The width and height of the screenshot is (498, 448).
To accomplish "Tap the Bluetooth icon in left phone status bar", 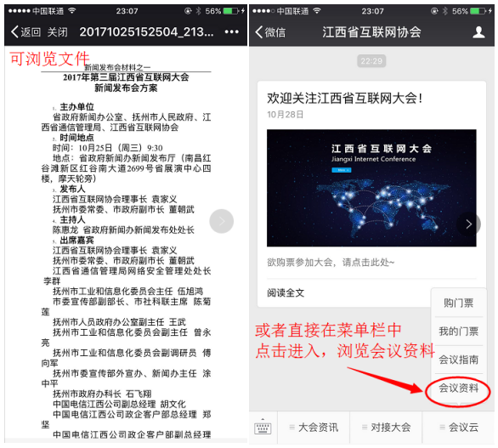I will click(x=199, y=11).
